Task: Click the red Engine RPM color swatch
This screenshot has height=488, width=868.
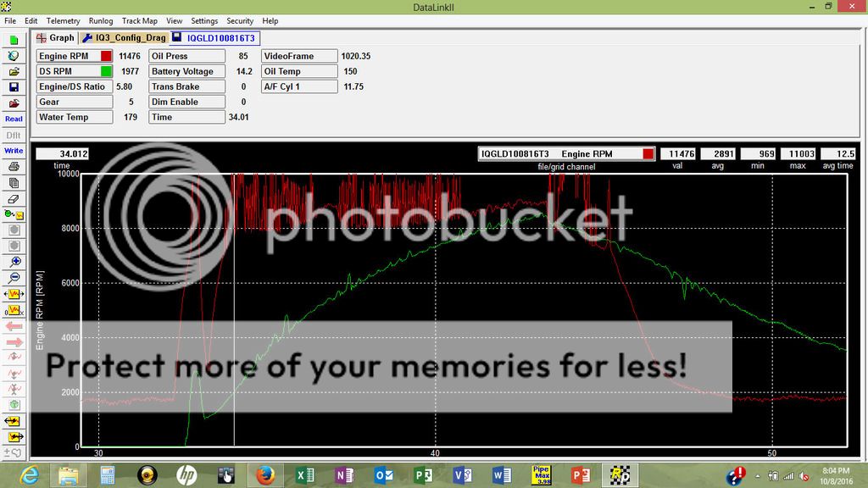Action: pyautogui.click(x=106, y=56)
